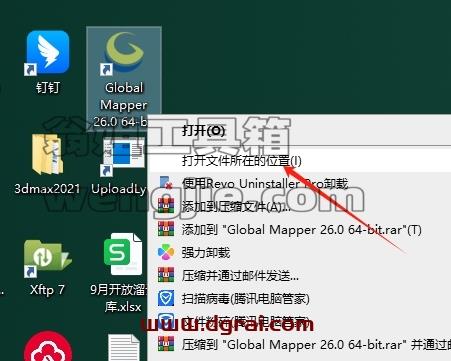Choose 添加到 "Global Mapper 26.0 64-bit.rar"(T)
Viewport: 451px width, 361px height.
[x=299, y=230]
